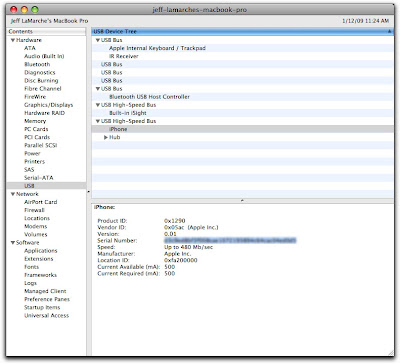Select Startup Items entry
This screenshot has width=400, height=364.
42,307
